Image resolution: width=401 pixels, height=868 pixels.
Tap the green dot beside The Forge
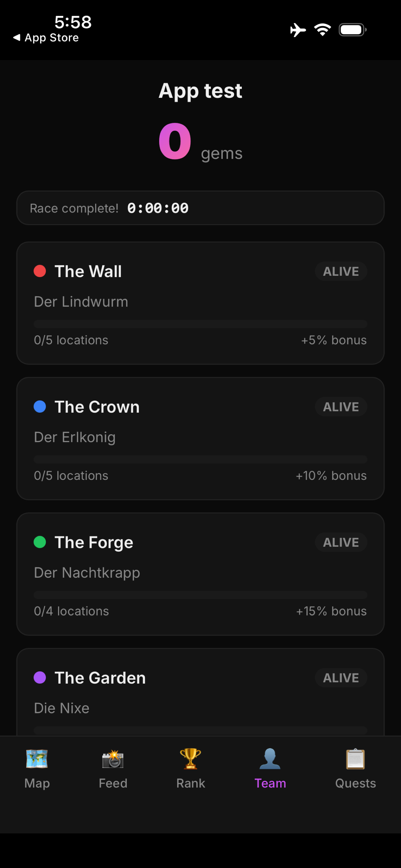pos(40,542)
